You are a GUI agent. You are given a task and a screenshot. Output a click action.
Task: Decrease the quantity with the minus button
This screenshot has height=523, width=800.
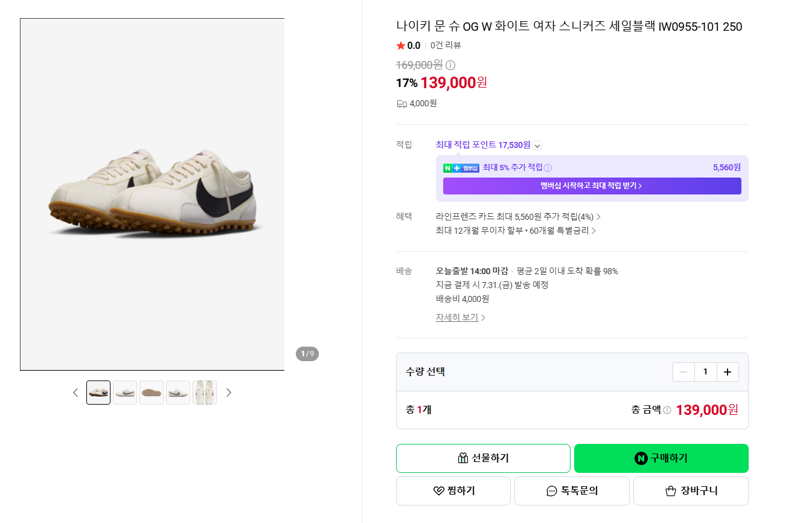684,372
